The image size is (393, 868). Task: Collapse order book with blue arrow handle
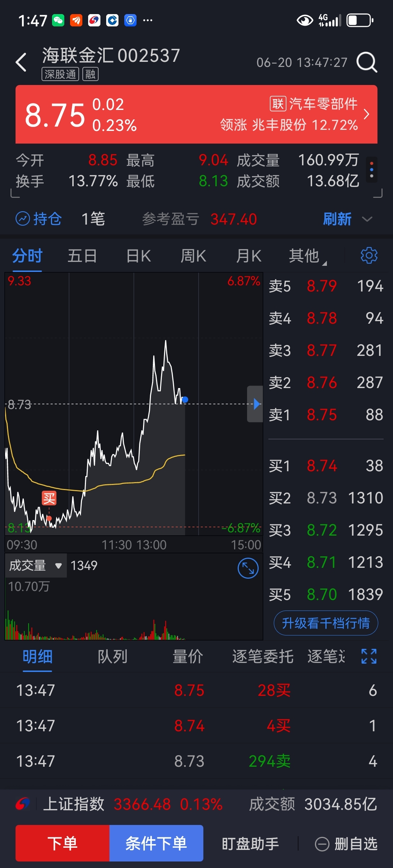point(255,404)
